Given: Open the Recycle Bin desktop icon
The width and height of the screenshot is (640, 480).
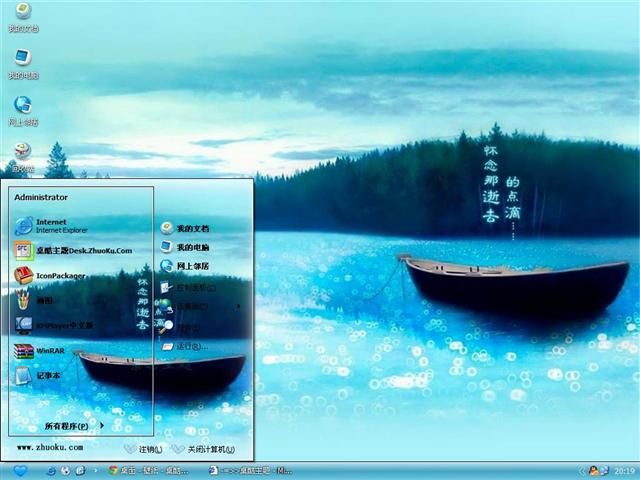Looking at the screenshot, I should click(23, 158).
